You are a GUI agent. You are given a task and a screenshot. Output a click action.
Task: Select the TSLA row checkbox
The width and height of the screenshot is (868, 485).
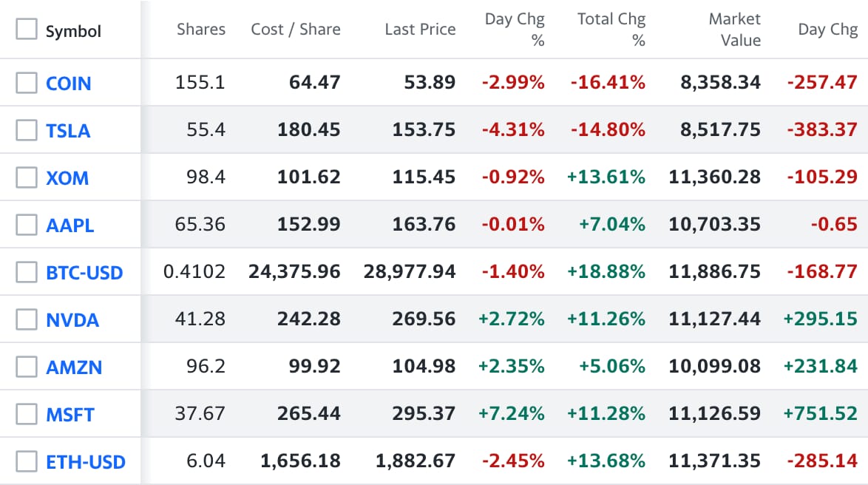click(27, 130)
